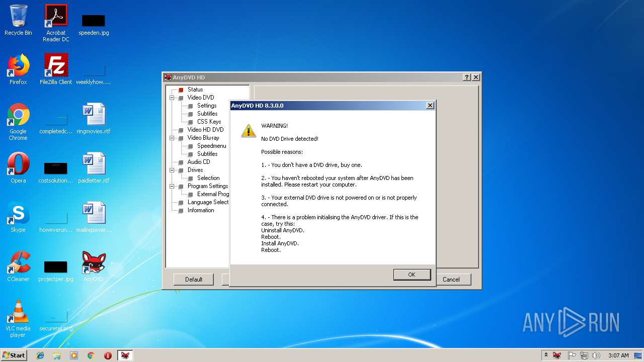Open Subtitles under Video Blu-ray
The width and height of the screenshot is (644, 362).
click(x=207, y=154)
